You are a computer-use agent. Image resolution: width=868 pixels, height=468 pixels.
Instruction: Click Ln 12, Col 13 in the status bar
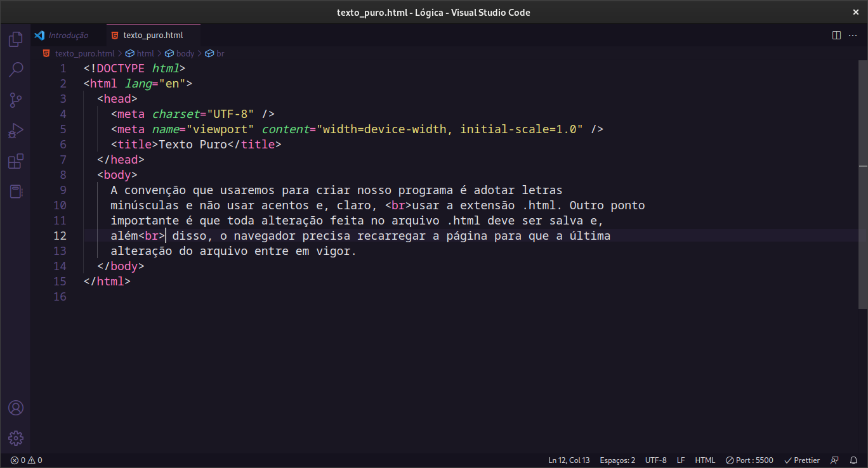569,460
